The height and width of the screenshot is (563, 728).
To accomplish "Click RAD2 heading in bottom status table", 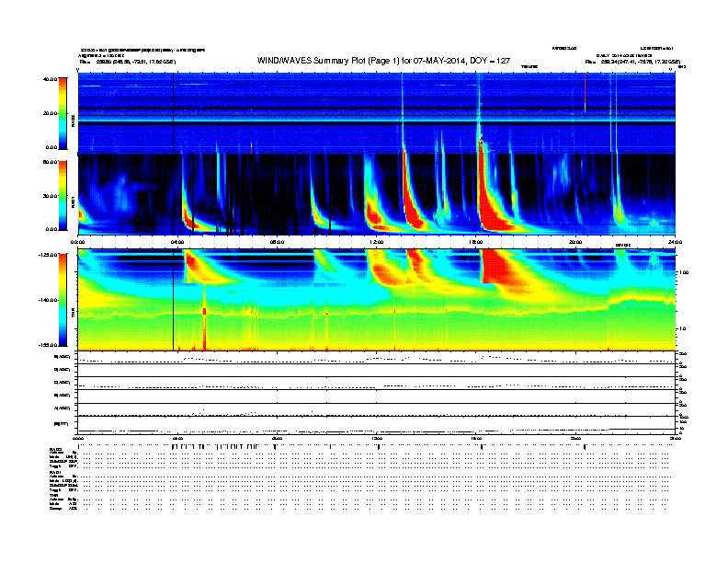I will point(56,449).
